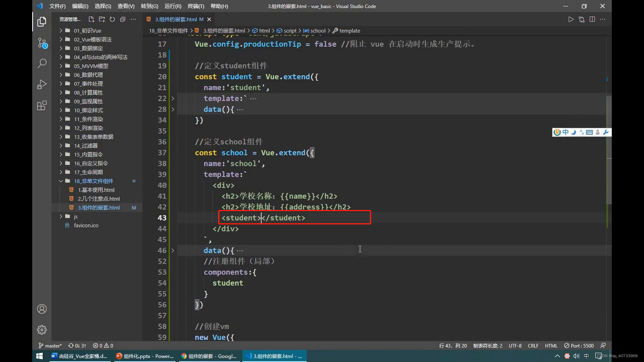Expand folded template region at line 22

[x=173, y=99]
